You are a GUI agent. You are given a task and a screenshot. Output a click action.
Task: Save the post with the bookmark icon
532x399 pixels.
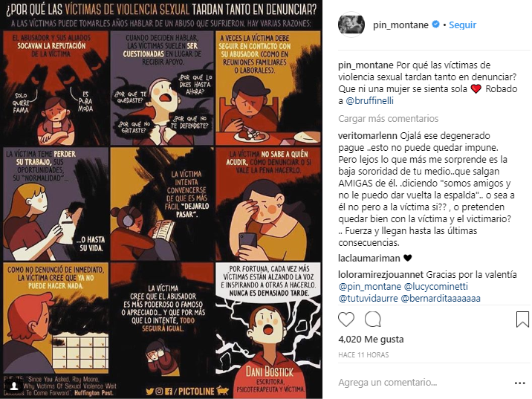(x=522, y=319)
